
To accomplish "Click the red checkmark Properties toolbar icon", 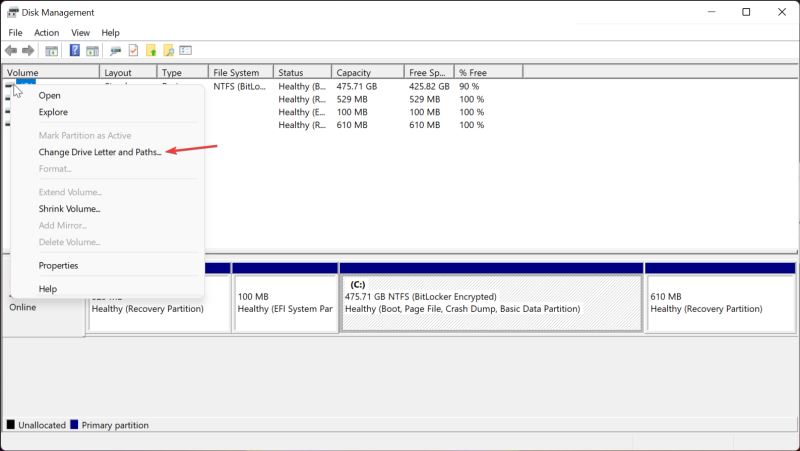I will (x=133, y=50).
